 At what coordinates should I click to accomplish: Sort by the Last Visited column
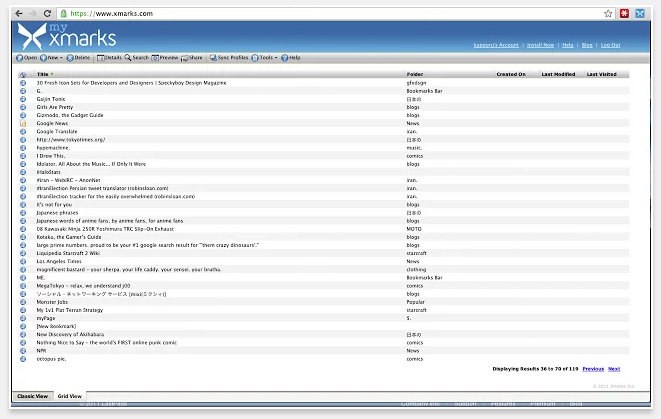pyautogui.click(x=602, y=74)
